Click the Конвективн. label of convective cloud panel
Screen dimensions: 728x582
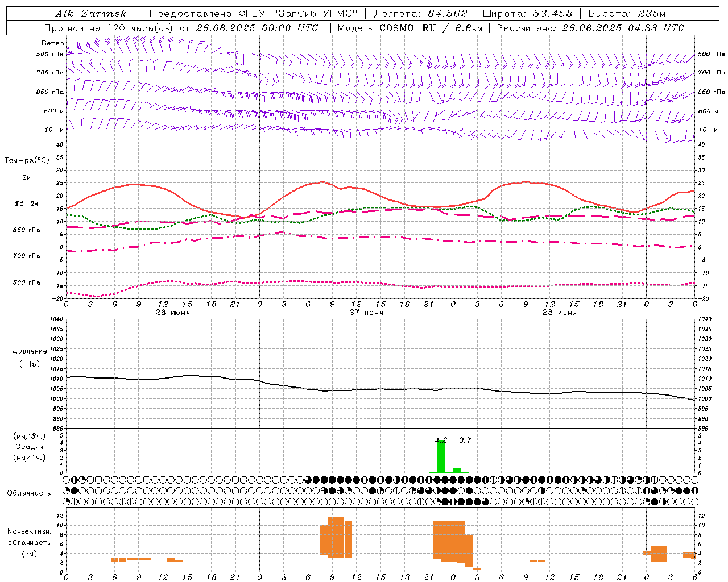(30, 531)
